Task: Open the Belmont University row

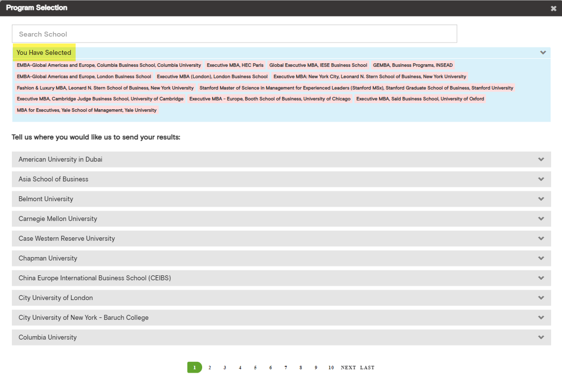Action: pos(281,199)
